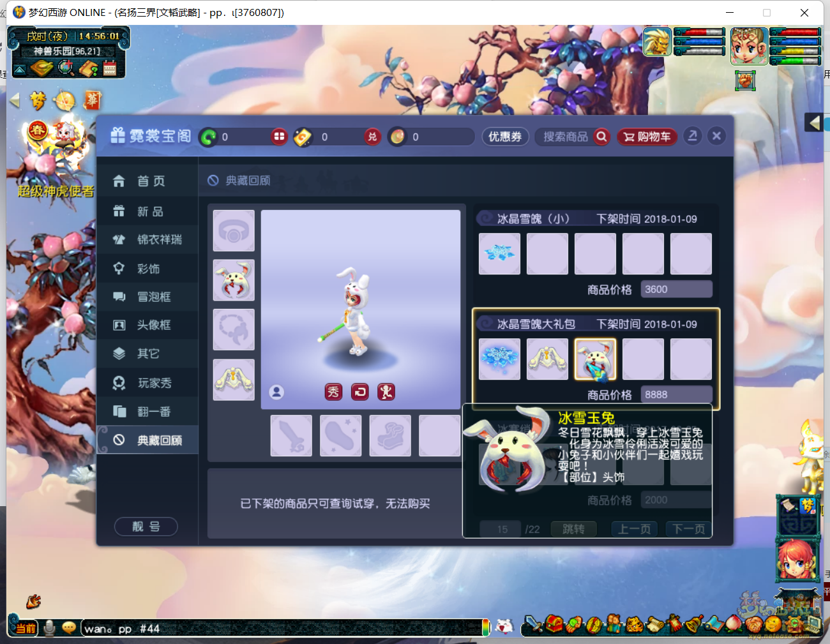Expand the right side panel arrow
830x644 pixels.
(813, 123)
